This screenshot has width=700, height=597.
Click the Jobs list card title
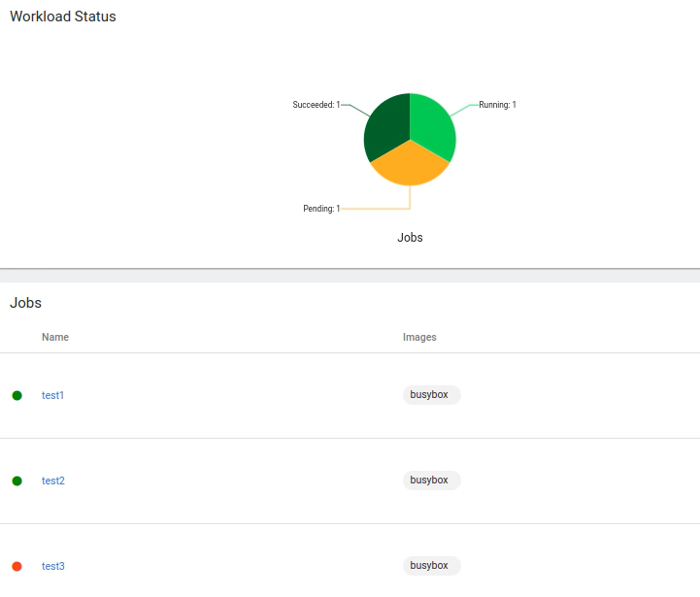(26, 303)
